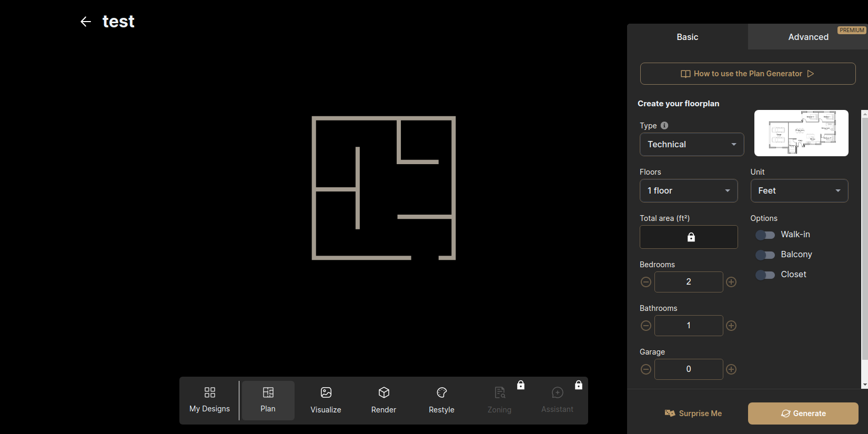Switch to the Advanced tab

808,37
